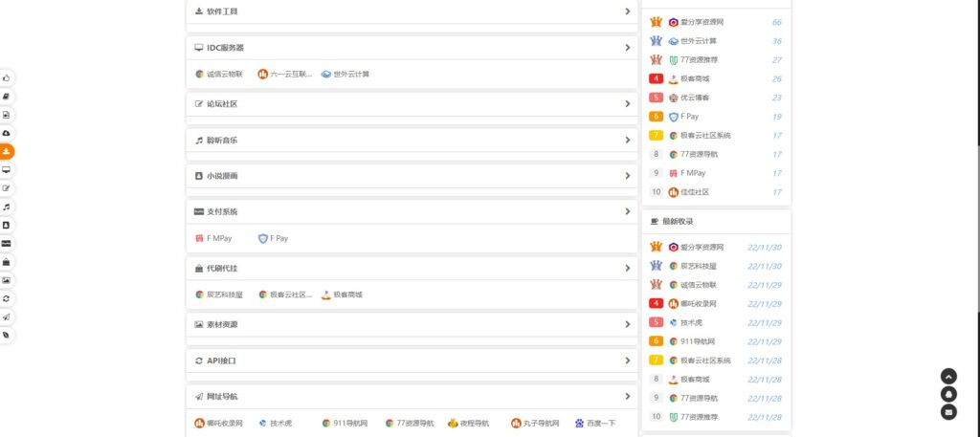Screen dimensions: 980x437
Task: Open the 支付系统 section chevron
Action: pos(627,211)
